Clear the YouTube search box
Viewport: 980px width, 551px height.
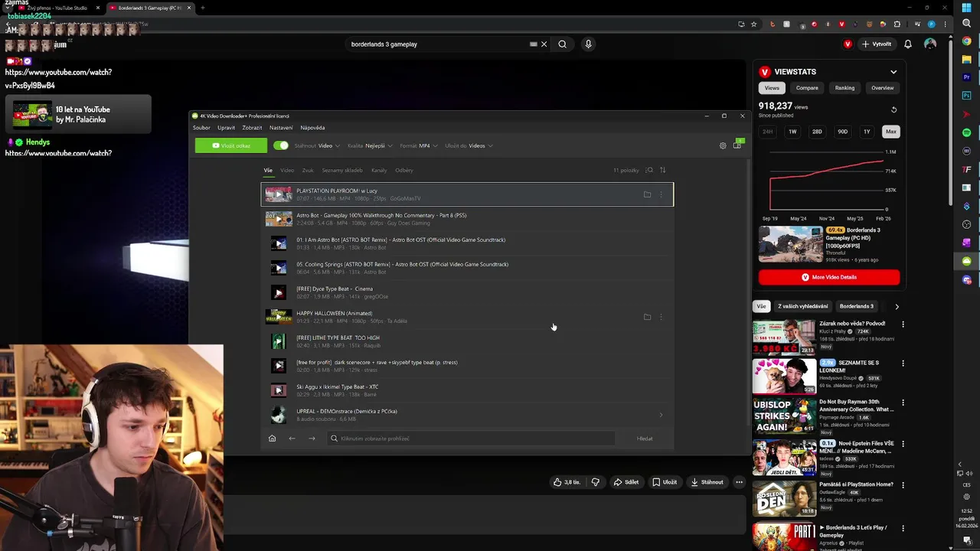544,44
